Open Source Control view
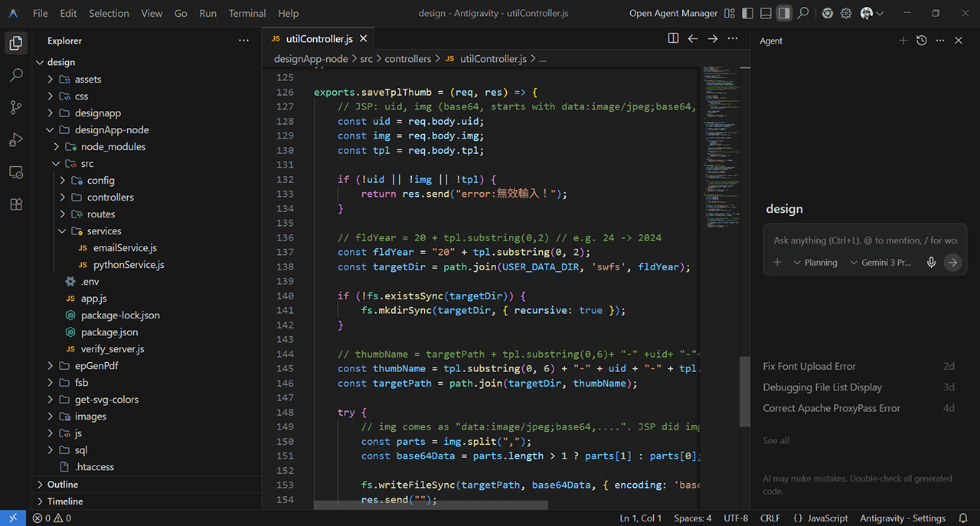 point(16,107)
